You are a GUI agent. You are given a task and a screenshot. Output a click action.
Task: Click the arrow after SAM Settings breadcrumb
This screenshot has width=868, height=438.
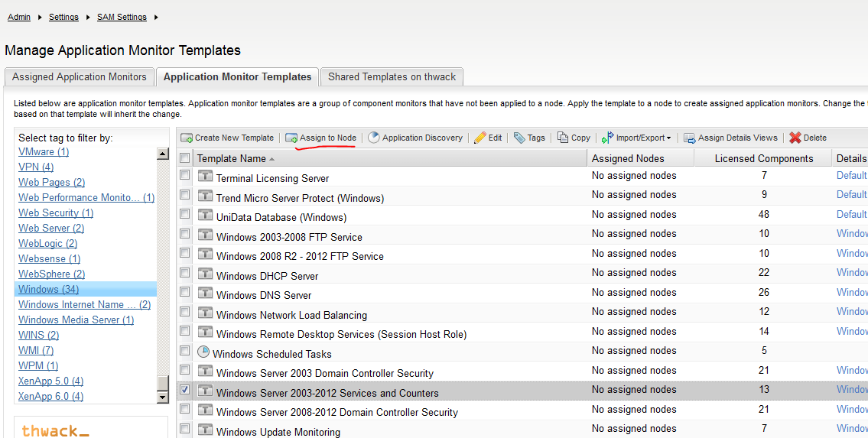(156, 18)
